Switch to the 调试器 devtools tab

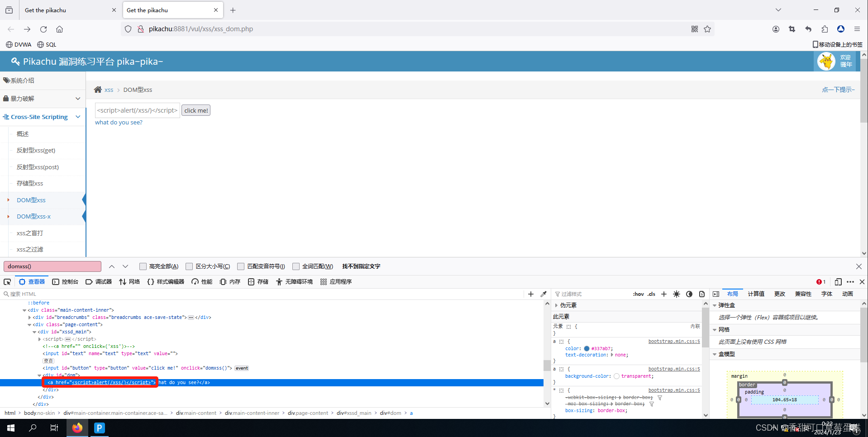pyautogui.click(x=99, y=282)
